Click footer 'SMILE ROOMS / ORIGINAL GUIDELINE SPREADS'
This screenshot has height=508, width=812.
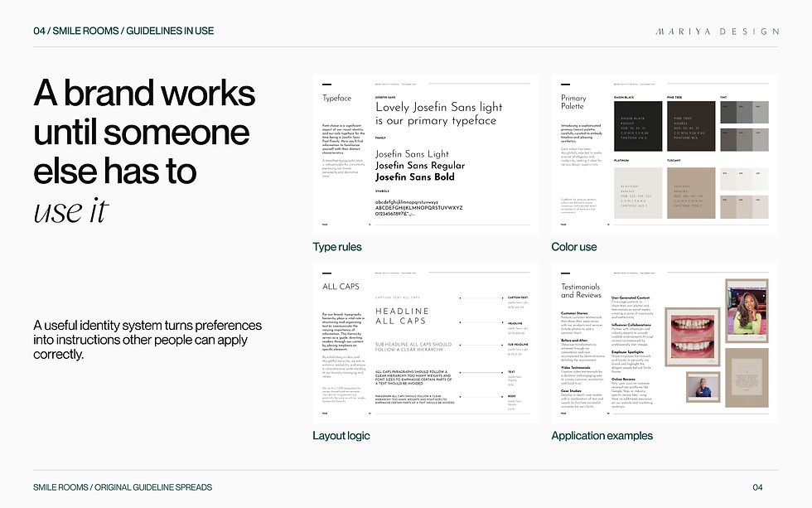coord(123,487)
